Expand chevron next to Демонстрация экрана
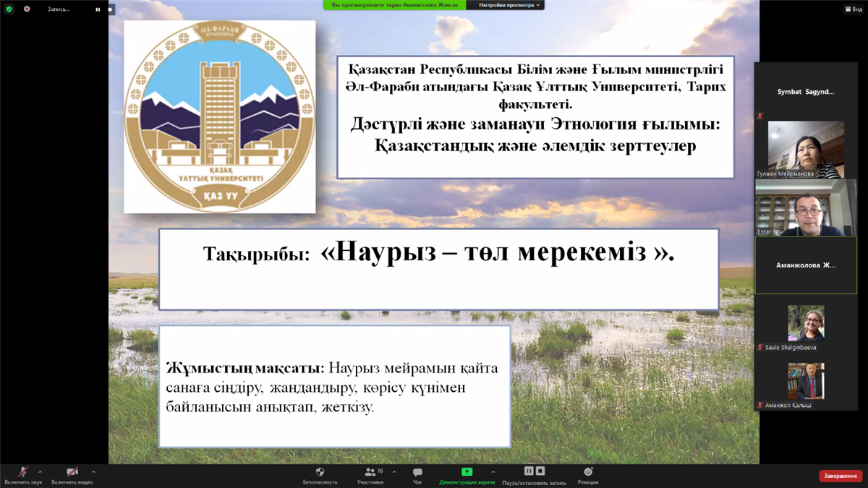Screen dimensions: 868x488 click(x=493, y=471)
